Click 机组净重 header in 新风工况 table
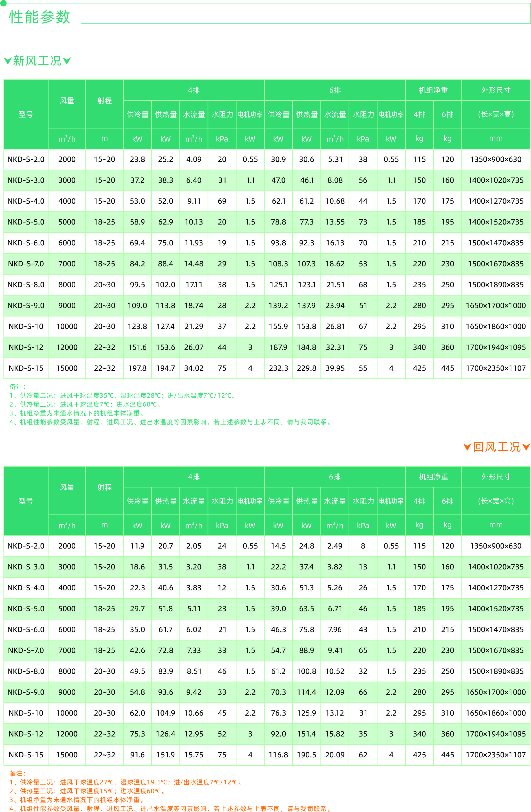 tap(433, 90)
